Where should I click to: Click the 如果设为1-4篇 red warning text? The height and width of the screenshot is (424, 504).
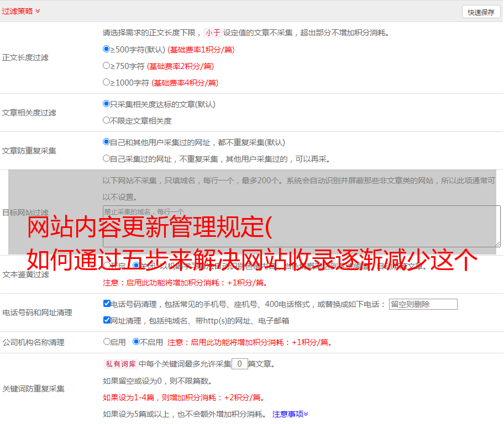click(x=184, y=397)
